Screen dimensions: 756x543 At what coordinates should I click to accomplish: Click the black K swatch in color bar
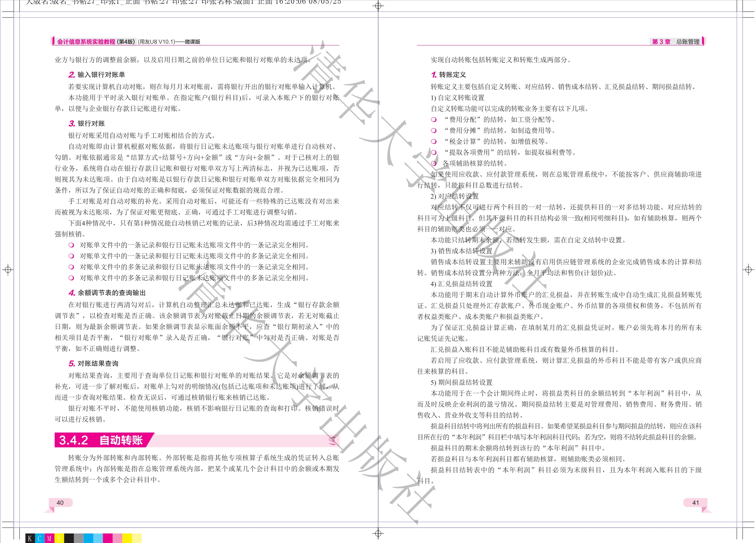coord(30,538)
